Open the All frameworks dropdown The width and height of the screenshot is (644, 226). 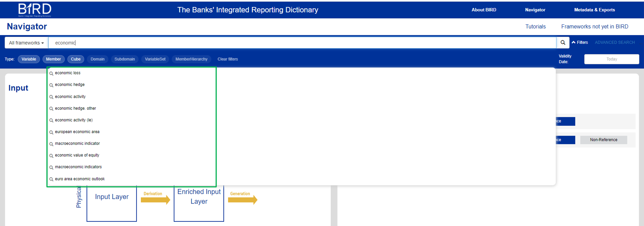click(x=26, y=43)
